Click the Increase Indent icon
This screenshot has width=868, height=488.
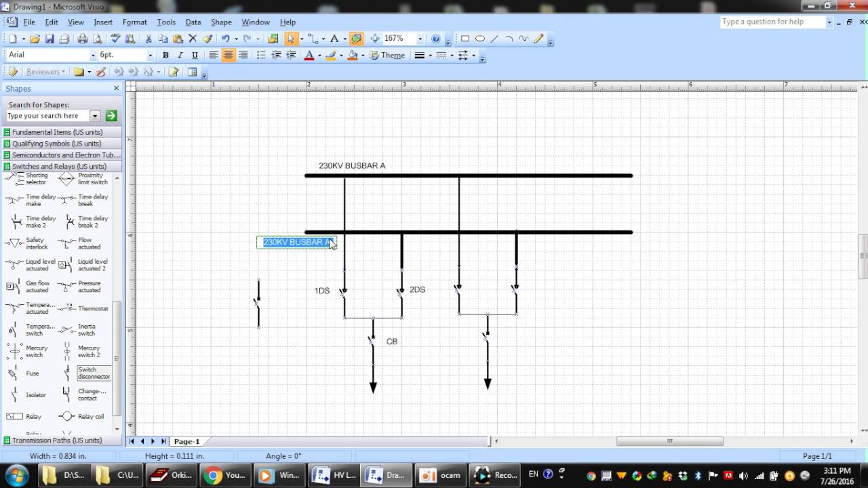[291, 56]
